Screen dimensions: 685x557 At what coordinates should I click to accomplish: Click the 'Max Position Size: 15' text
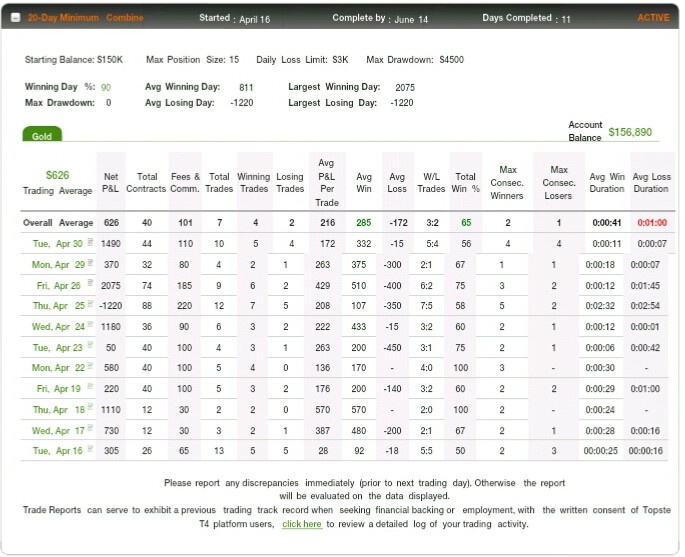(193, 60)
